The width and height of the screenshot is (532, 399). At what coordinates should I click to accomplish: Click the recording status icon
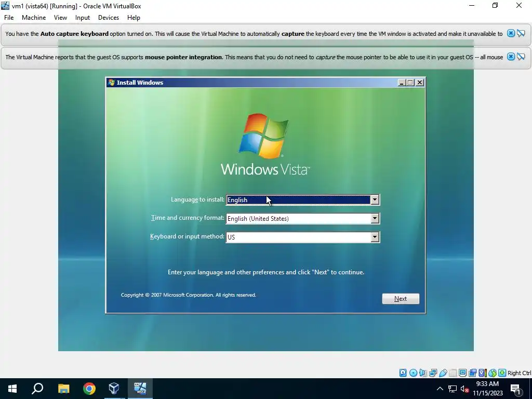(x=472, y=373)
